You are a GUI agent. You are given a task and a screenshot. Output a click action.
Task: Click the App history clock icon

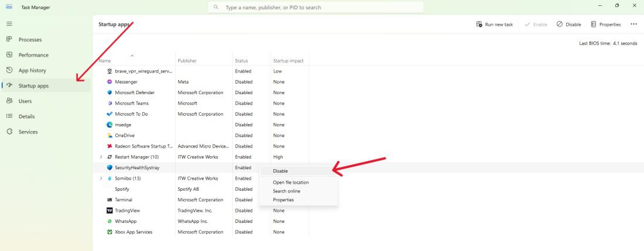9,70
